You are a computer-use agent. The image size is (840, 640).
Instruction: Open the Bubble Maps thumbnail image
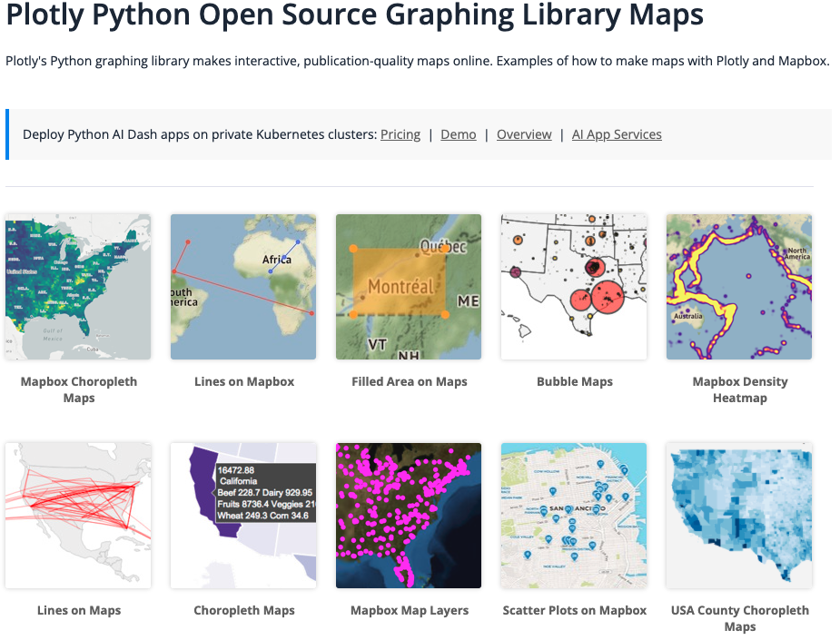point(574,287)
